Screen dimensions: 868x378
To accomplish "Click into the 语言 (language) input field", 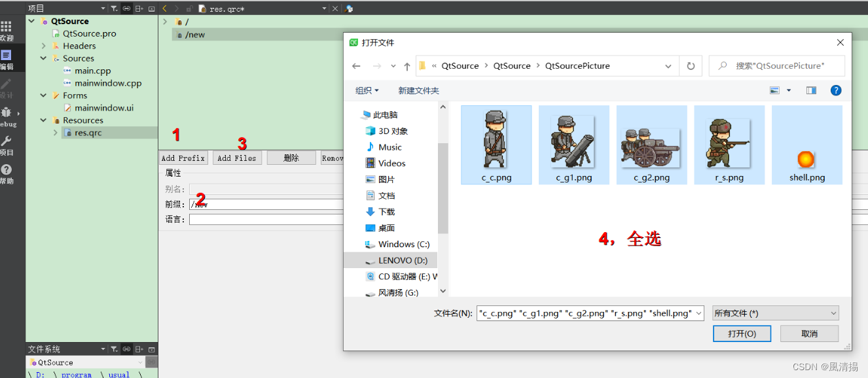I will (266, 219).
